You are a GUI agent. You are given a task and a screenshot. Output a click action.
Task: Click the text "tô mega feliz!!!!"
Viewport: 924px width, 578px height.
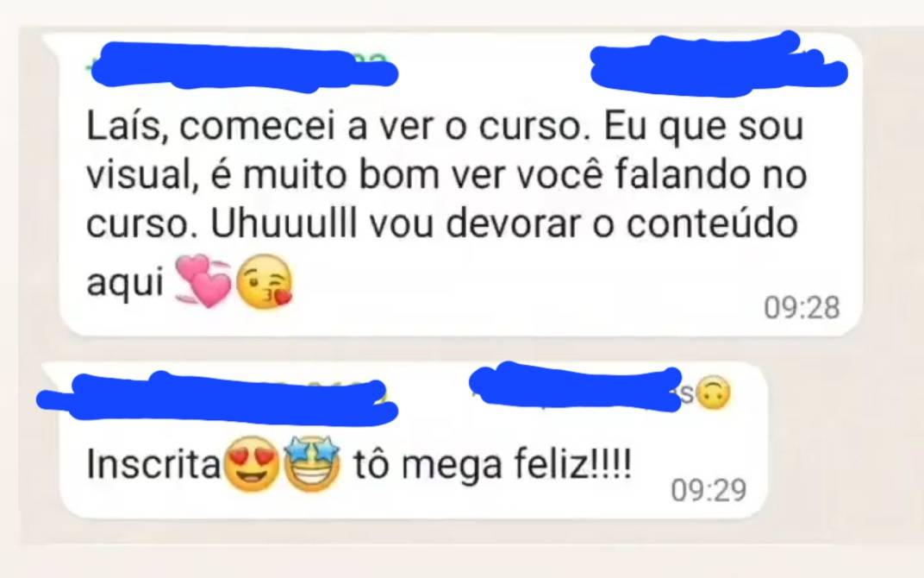point(493,465)
